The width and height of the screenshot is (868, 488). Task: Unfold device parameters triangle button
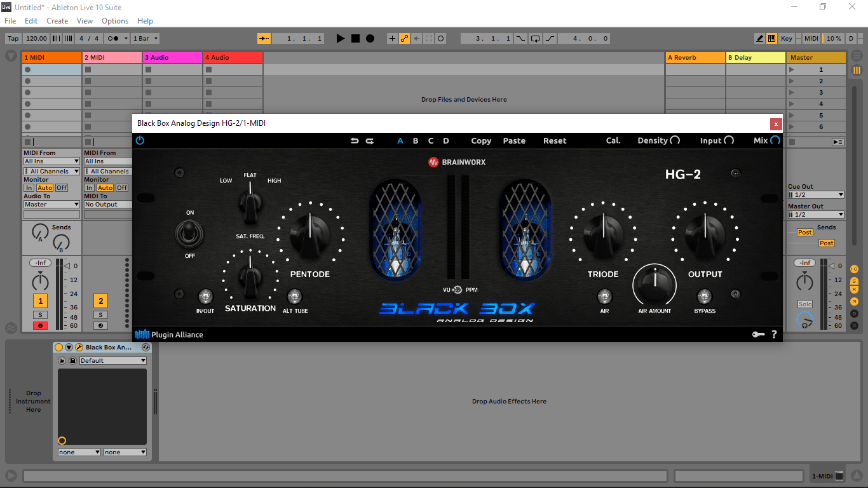[x=69, y=348]
